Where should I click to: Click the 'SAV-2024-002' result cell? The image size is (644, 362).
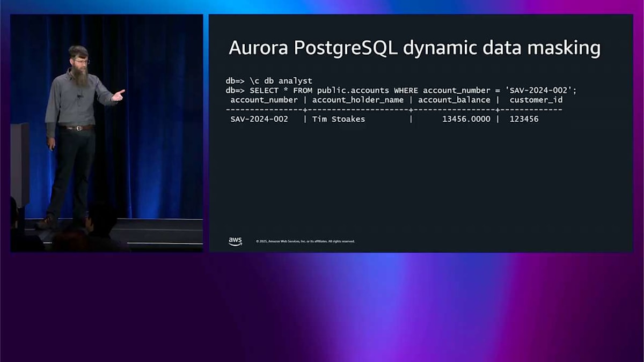coord(259,119)
